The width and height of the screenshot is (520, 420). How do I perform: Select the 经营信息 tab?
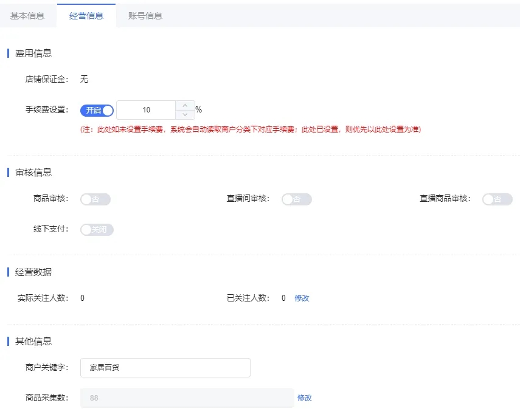[86, 16]
